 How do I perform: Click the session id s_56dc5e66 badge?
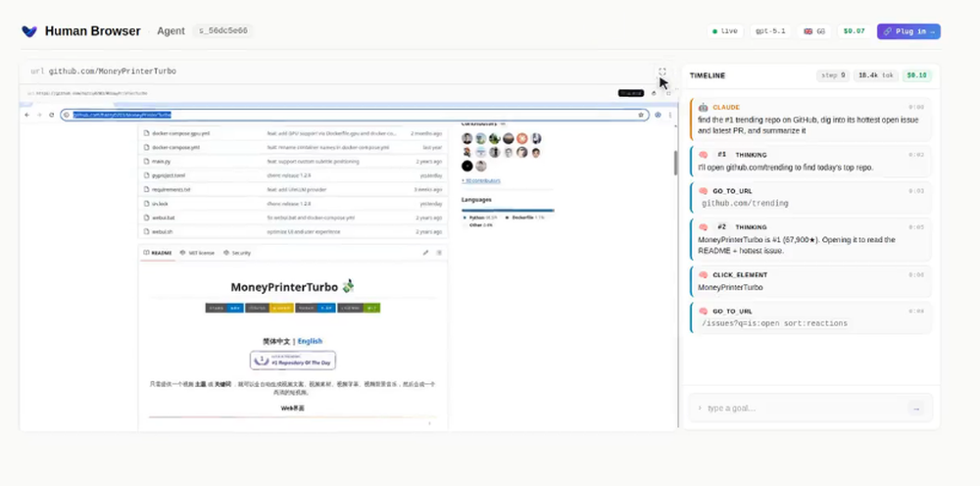[x=223, y=31]
